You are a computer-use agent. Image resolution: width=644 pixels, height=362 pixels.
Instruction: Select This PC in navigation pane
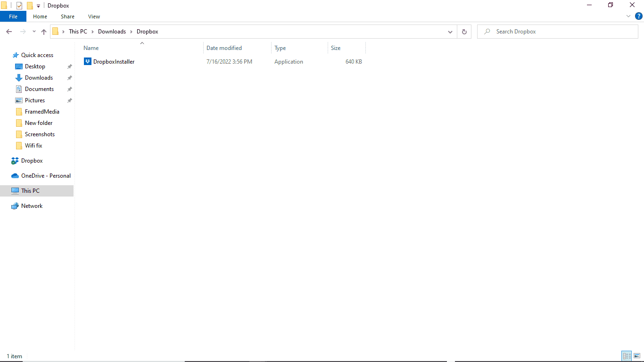[30, 191]
